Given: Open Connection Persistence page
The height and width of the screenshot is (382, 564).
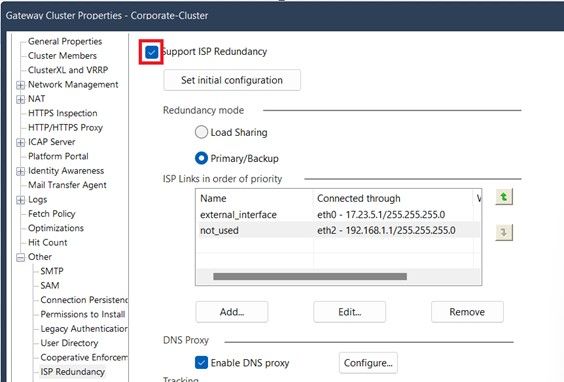Looking at the screenshot, I should pos(84,300).
